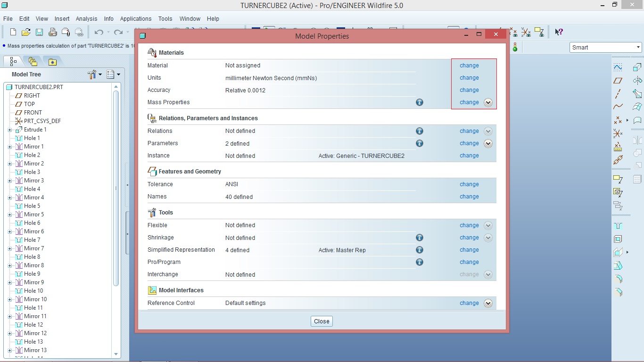Select the Datum Point tool
644x362 pixels.
pyautogui.click(x=618, y=120)
